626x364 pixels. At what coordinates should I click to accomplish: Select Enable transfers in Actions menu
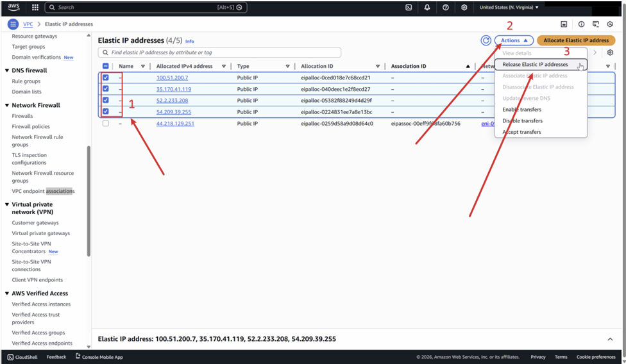coord(521,110)
